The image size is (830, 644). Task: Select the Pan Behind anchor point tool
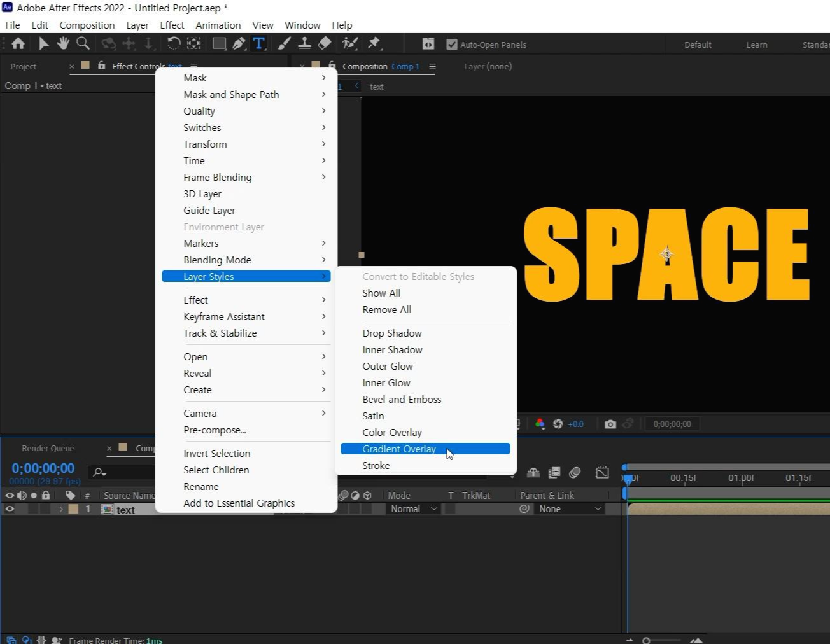click(x=193, y=43)
